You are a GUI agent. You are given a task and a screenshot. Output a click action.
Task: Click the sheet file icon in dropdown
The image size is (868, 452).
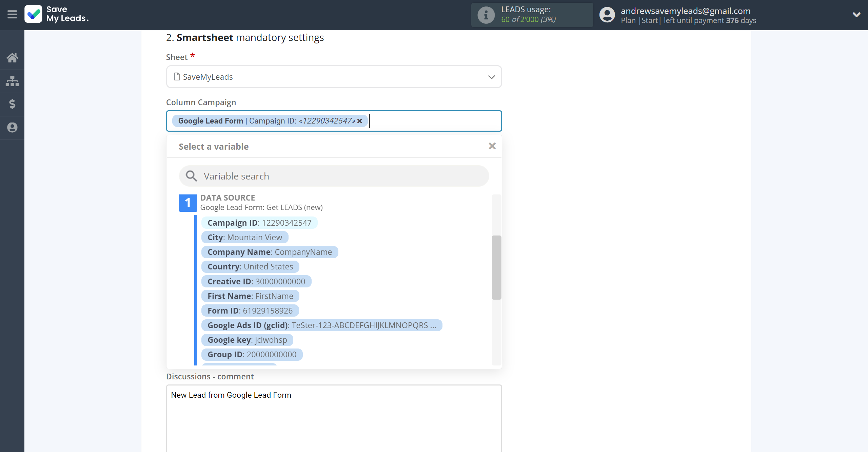177,77
